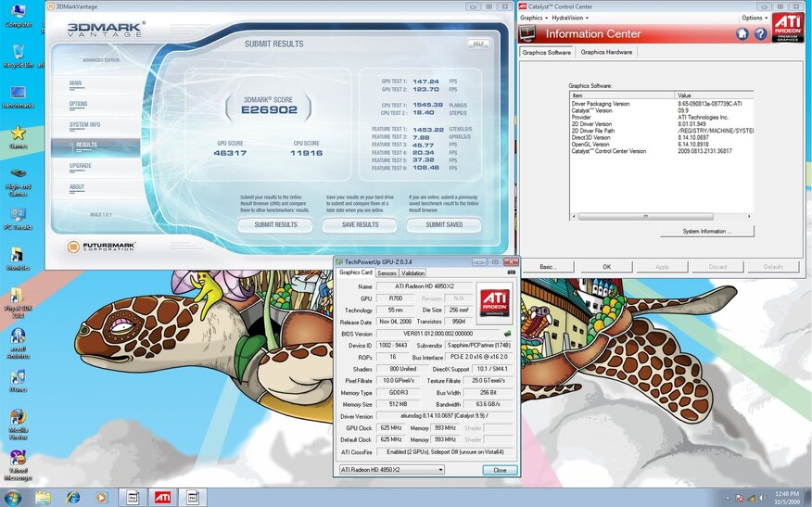Click the Item column header
Screen dimensions: 812x507
coord(623,95)
